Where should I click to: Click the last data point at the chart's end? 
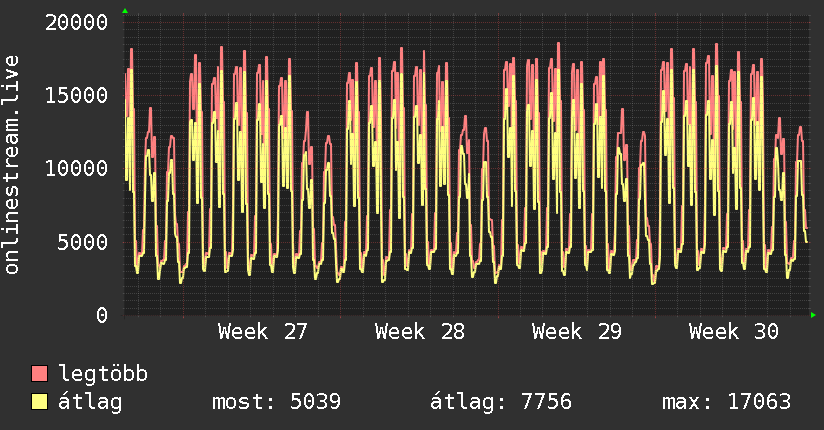click(807, 242)
